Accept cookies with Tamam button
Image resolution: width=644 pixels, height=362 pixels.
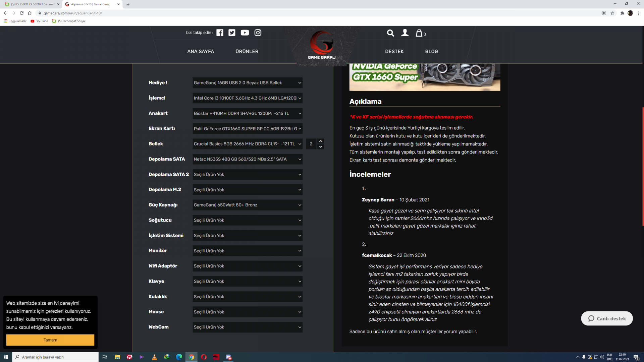50,340
